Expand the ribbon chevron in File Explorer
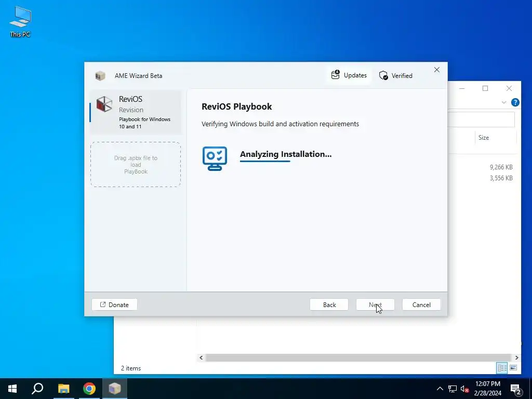Screen dimensions: 532x399 504,102
